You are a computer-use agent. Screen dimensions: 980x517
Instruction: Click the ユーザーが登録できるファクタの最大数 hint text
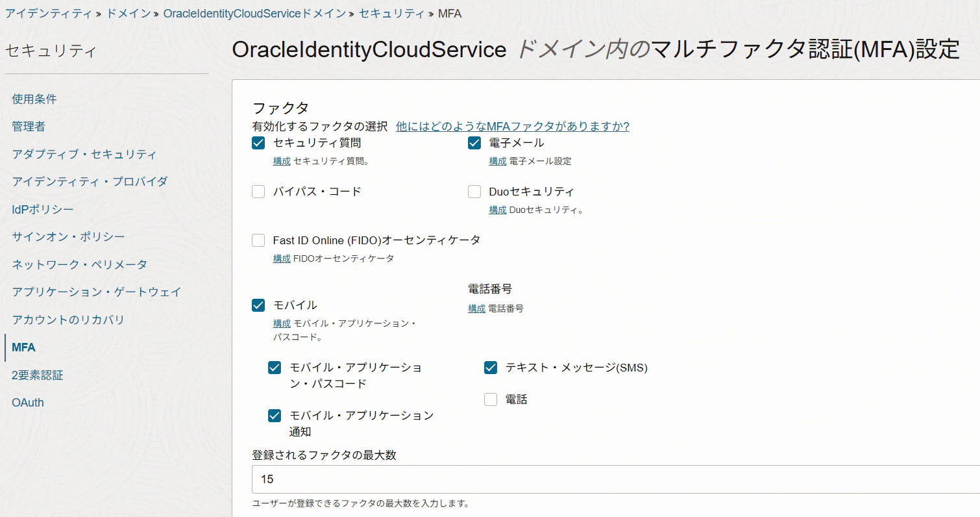coord(360,503)
